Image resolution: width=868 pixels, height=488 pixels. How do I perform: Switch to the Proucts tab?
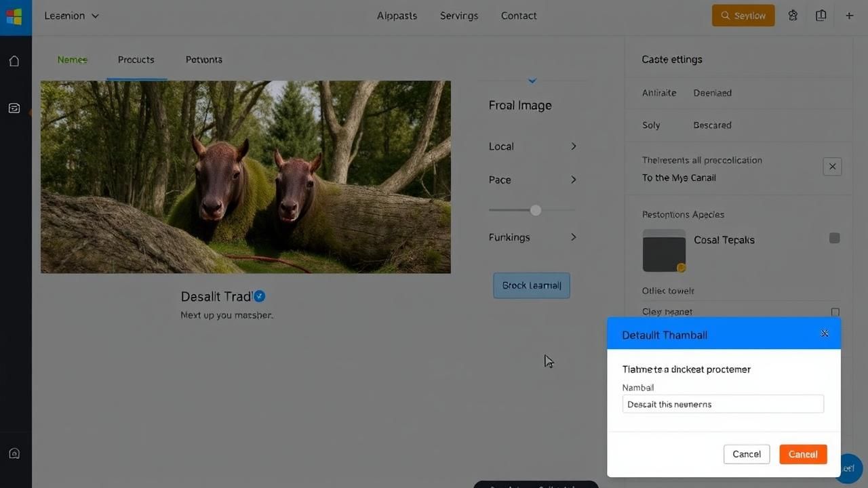click(136, 60)
